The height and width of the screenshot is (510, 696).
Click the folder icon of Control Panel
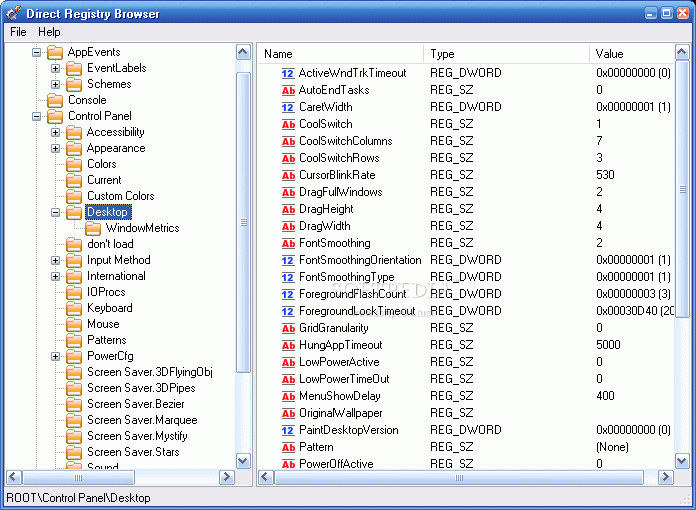point(55,116)
